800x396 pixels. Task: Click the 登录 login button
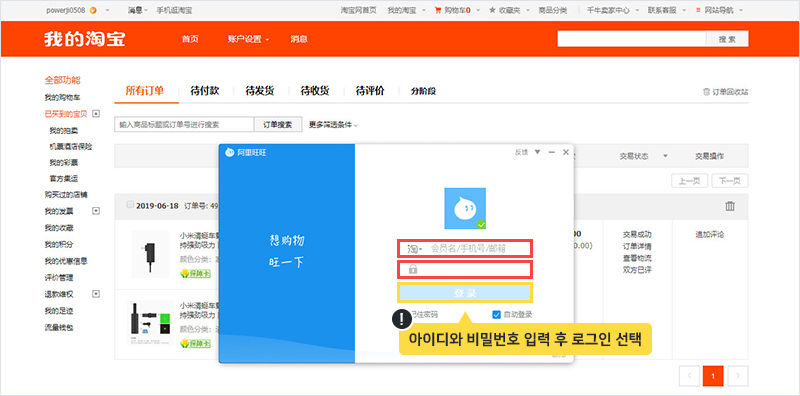(x=465, y=293)
